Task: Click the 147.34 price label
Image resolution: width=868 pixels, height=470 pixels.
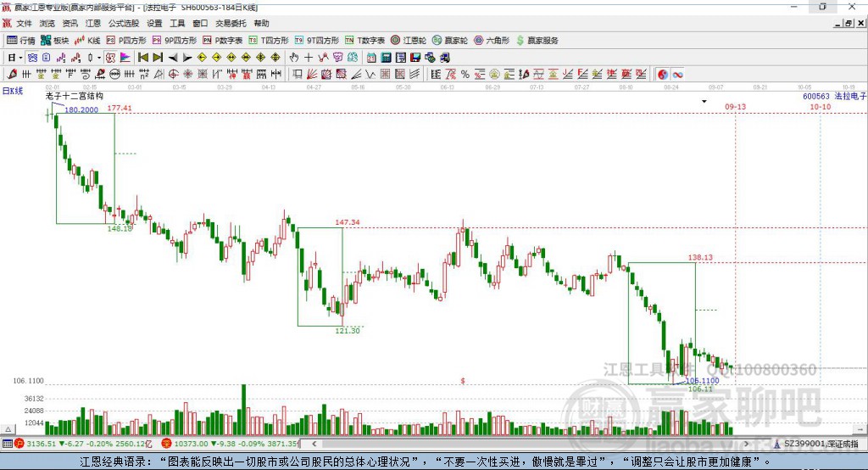Action: point(347,222)
